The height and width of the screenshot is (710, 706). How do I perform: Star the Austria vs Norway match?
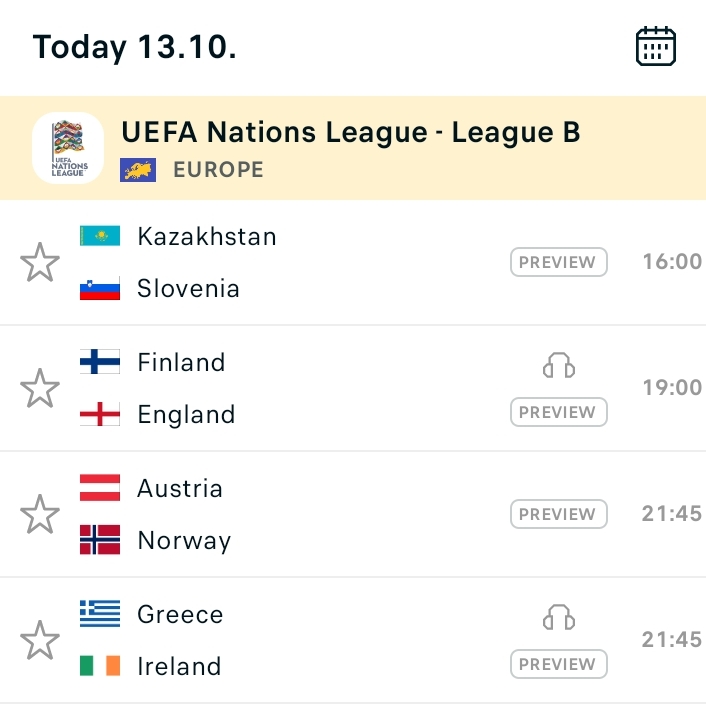(x=40, y=514)
